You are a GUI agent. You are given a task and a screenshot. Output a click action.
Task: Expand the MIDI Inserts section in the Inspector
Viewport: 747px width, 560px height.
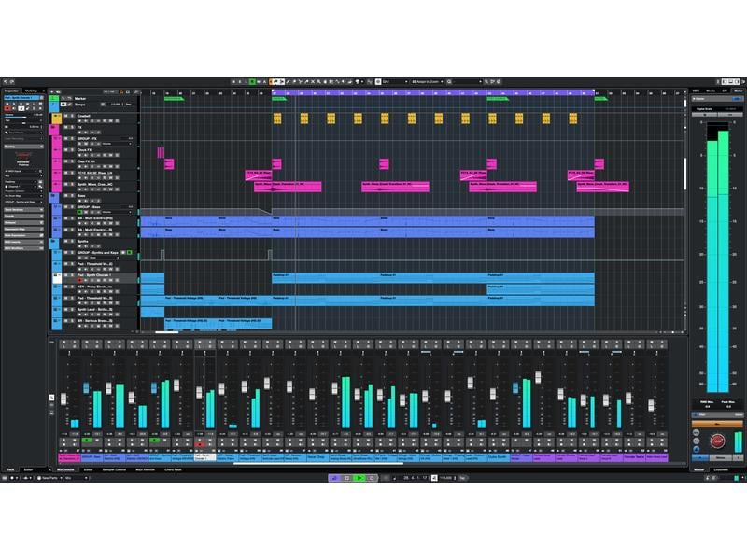23,242
